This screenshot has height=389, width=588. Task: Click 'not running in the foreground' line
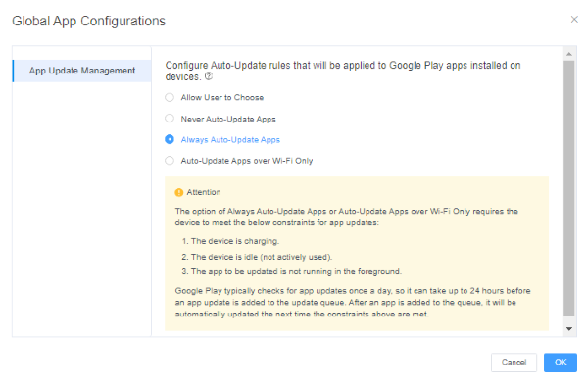[292, 272]
